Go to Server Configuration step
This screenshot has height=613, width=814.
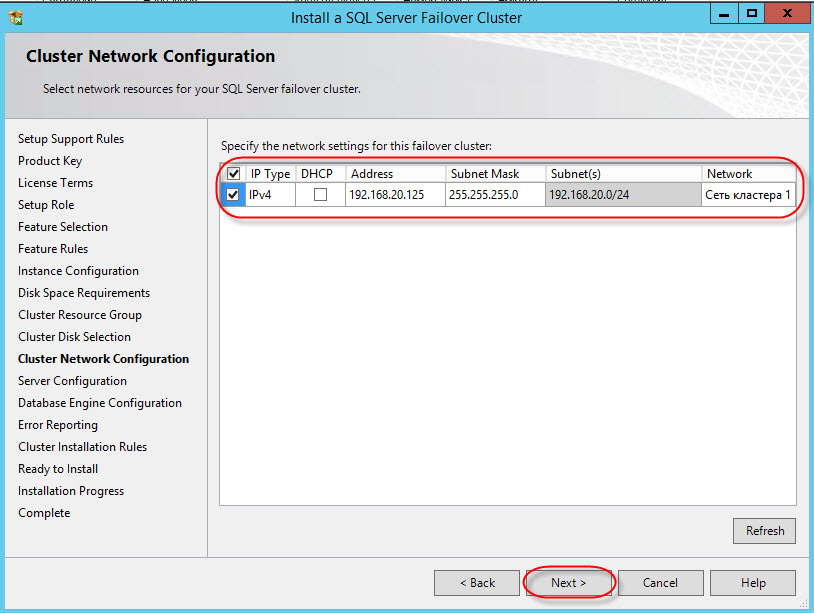[x=72, y=381]
